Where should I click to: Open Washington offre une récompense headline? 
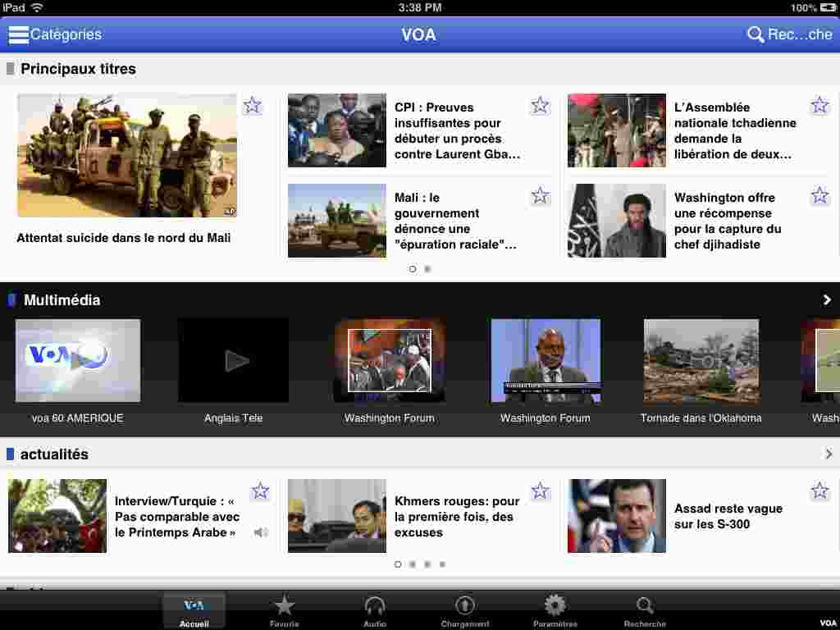(728, 221)
